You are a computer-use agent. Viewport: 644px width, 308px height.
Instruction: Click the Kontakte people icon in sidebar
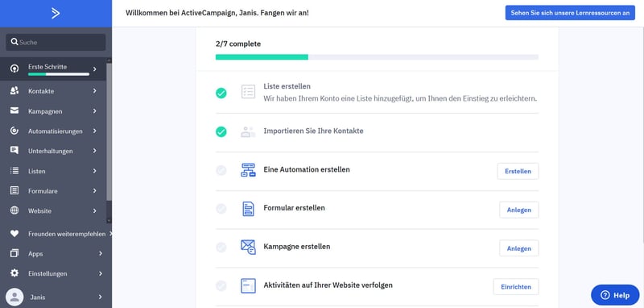point(14,91)
